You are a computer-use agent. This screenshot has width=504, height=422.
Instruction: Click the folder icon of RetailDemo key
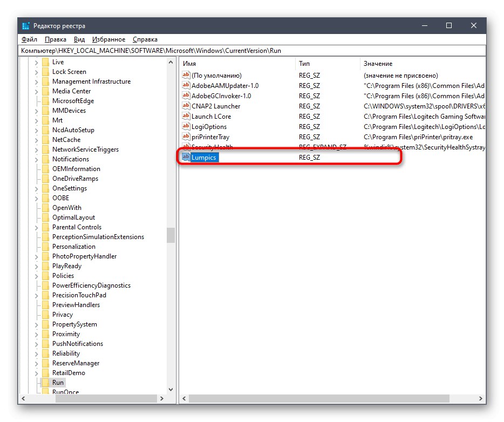coord(46,372)
